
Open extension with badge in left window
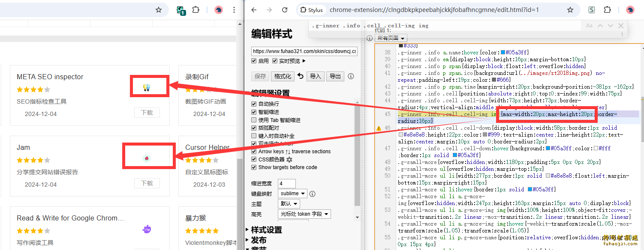(181, 10)
